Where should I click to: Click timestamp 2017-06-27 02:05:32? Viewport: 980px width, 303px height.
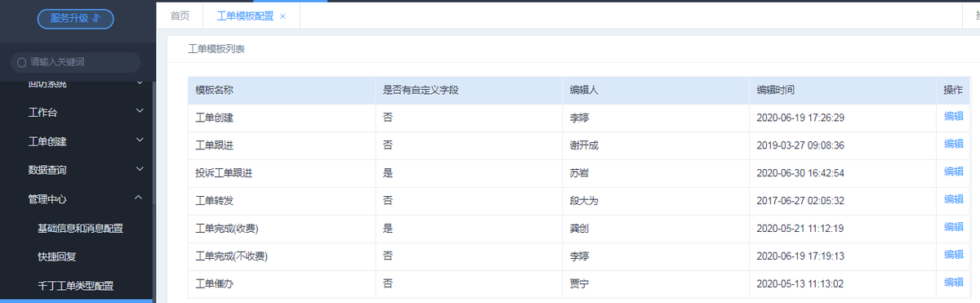pyautogui.click(x=800, y=201)
